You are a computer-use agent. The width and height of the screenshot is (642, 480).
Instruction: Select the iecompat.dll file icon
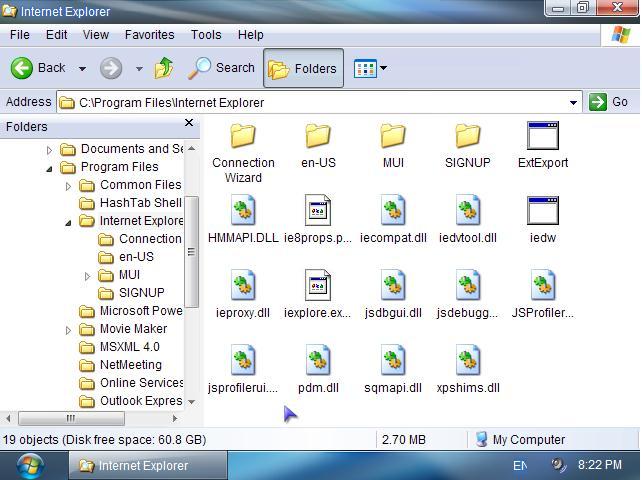(393, 211)
